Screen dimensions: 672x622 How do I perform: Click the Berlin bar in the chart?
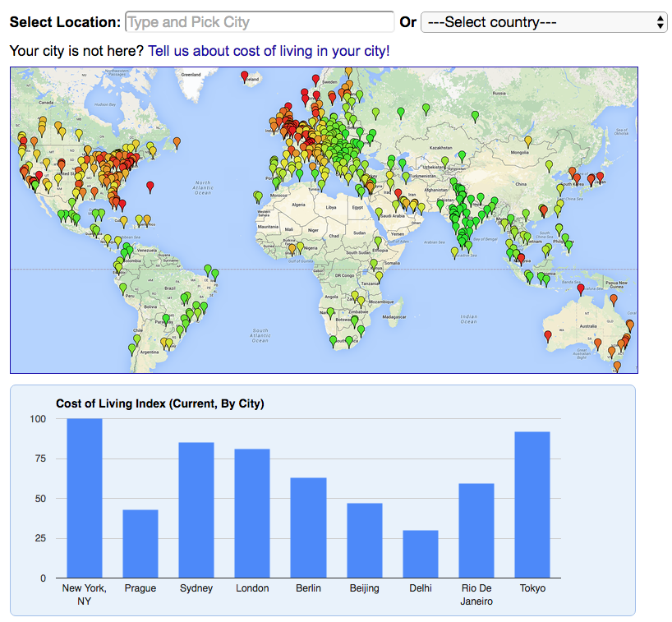click(x=308, y=527)
